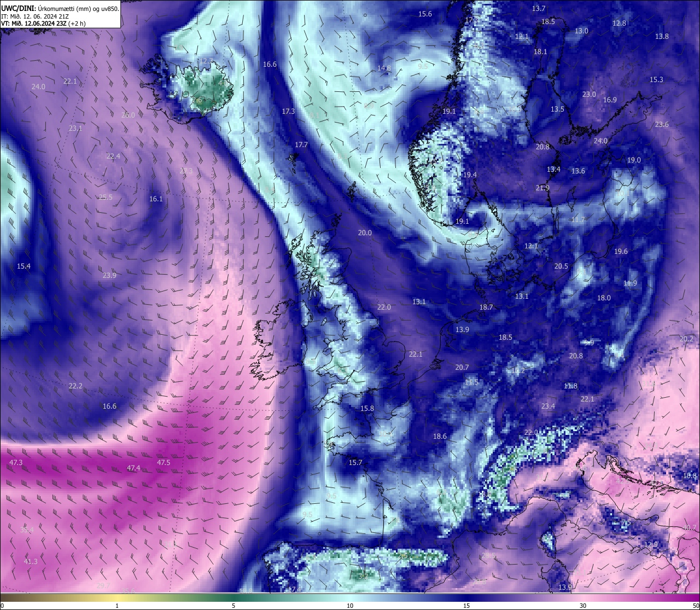Click the map value '23.4'
This screenshot has height=610, width=700.
(x=548, y=406)
